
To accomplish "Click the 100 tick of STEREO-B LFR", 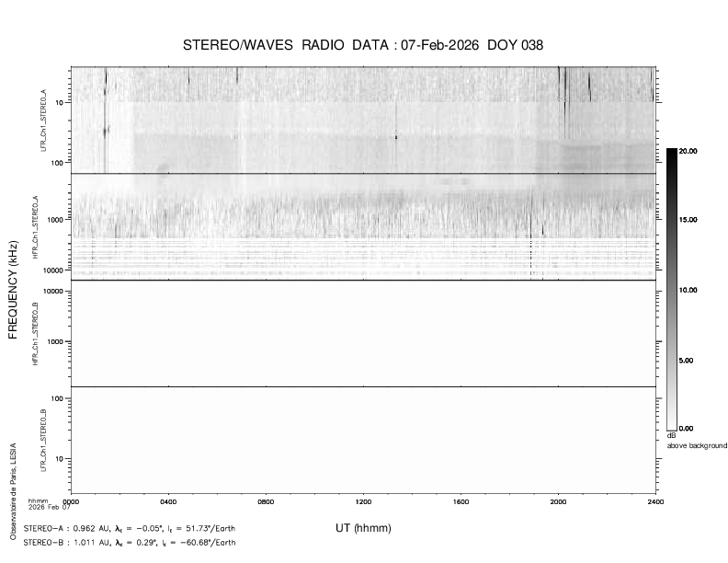I will [58, 398].
